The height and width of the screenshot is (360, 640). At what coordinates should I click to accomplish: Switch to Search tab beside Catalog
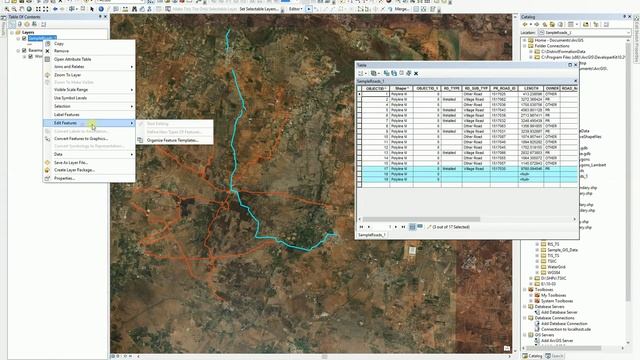coord(554,356)
